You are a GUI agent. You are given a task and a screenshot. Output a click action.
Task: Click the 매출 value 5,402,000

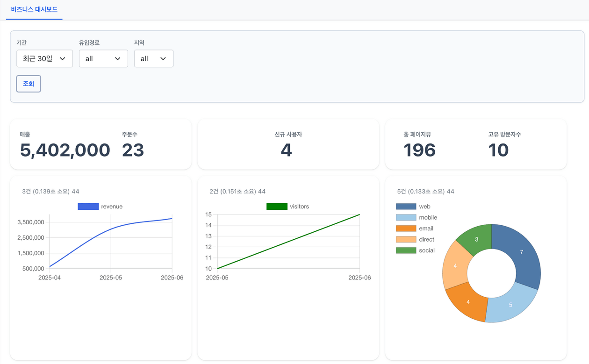[x=65, y=150]
